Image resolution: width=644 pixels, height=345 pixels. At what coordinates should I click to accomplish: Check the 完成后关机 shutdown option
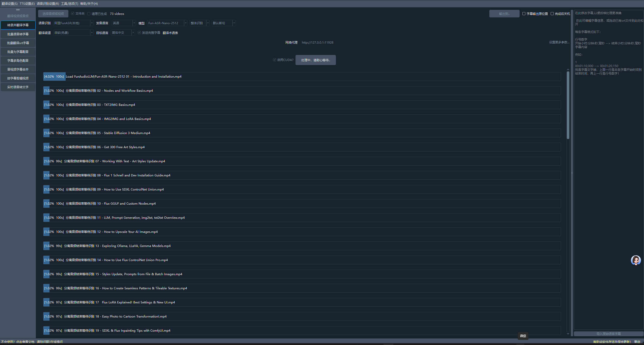552,14
